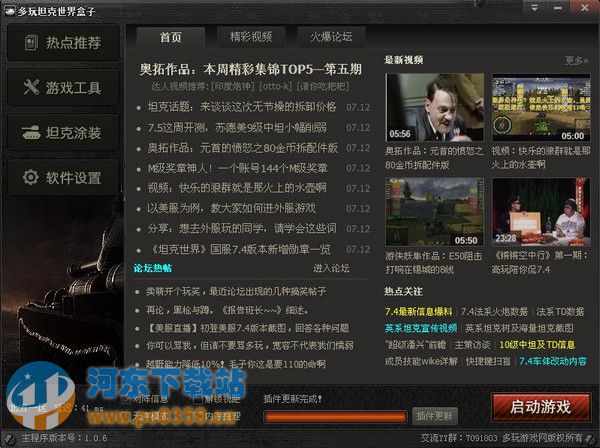Open news 《坦克世界》国服7.4版本新增勋章一览

click(x=239, y=249)
